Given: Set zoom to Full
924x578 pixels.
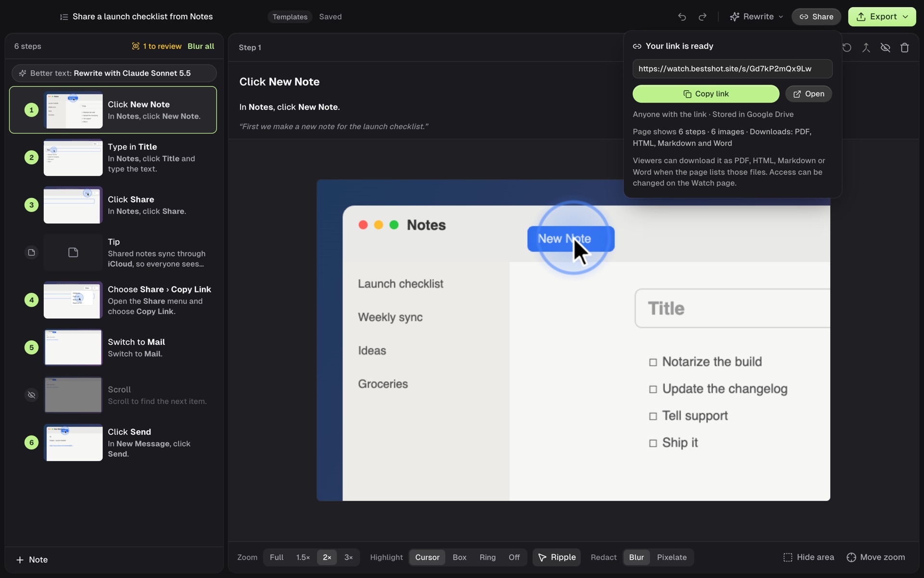Looking at the screenshot, I should coord(277,557).
